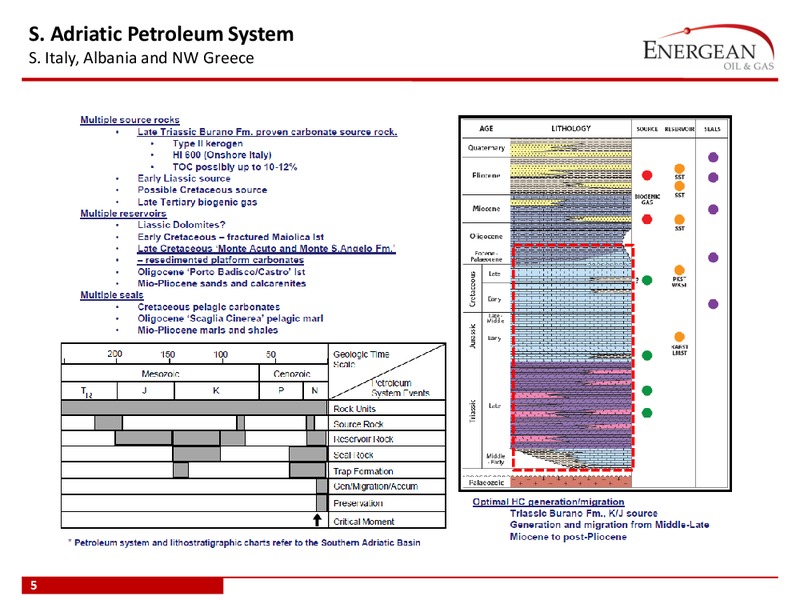The width and height of the screenshot is (800, 600).
Task: Click the 'Miocene' age label
Action: coord(486,208)
